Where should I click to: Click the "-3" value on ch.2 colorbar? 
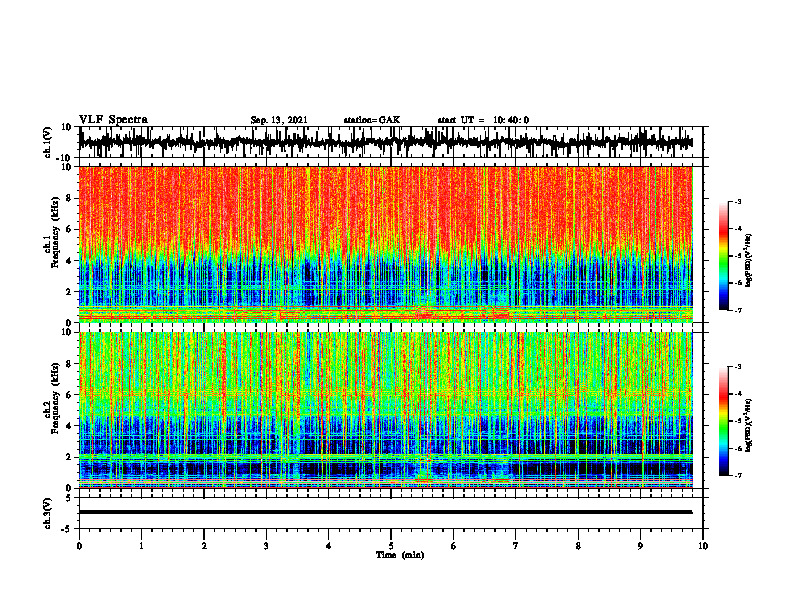coord(738,367)
